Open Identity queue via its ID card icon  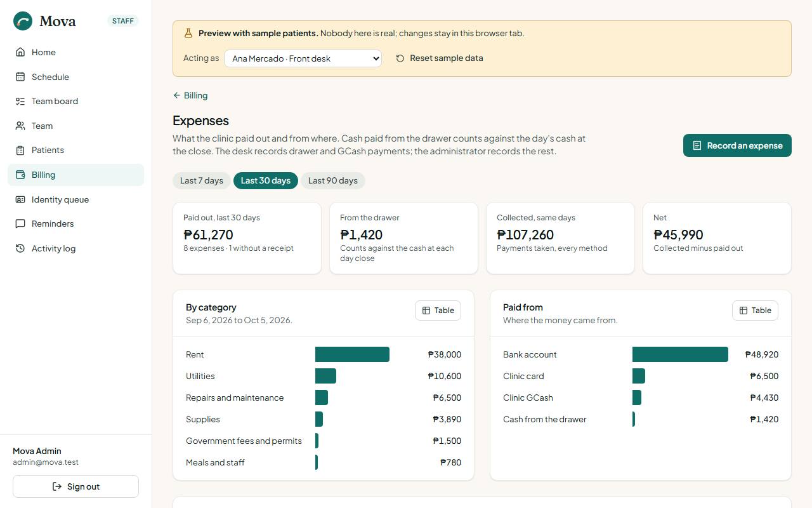pos(20,199)
